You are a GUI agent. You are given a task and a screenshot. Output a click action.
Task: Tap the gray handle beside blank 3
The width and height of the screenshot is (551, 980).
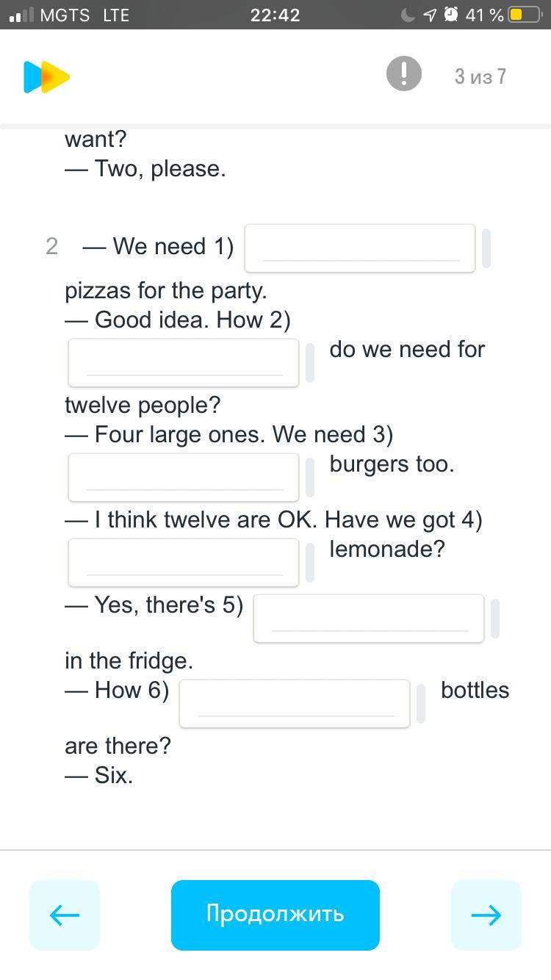pos(310,478)
